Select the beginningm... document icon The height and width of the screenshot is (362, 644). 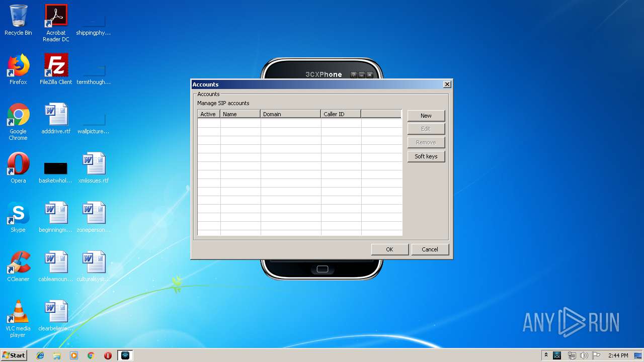point(56,218)
